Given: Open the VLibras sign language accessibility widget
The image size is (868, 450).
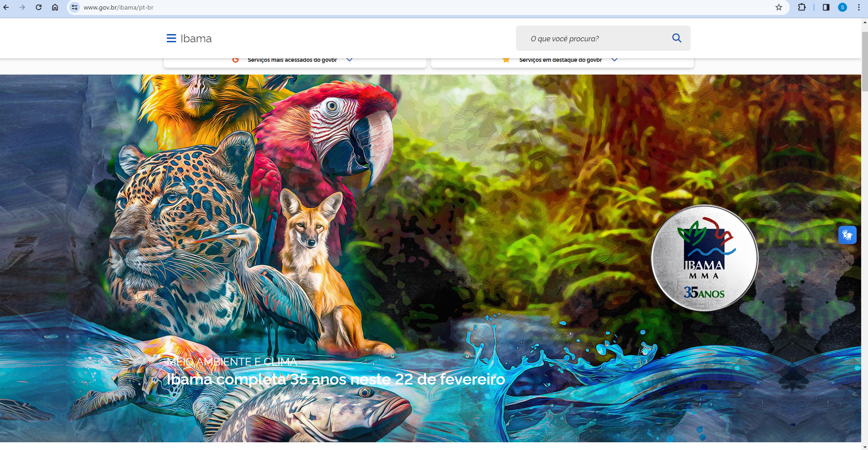Looking at the screenshot, I should click(x=847, y=235).
